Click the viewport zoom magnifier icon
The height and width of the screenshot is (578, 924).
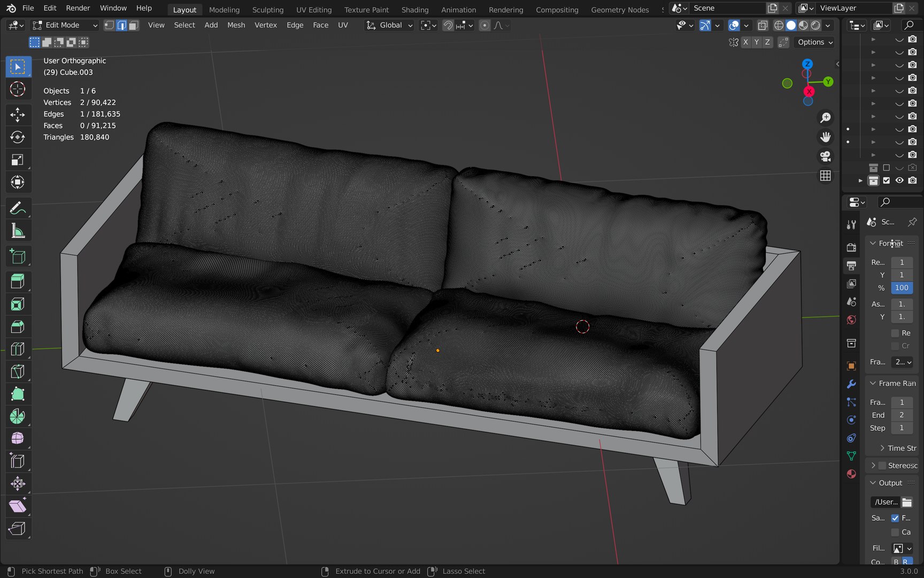826,118
